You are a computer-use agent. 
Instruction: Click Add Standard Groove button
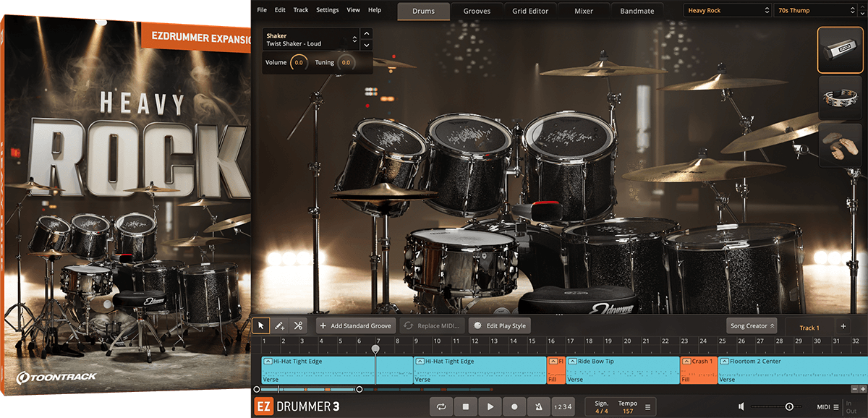[x=357, y=326]
